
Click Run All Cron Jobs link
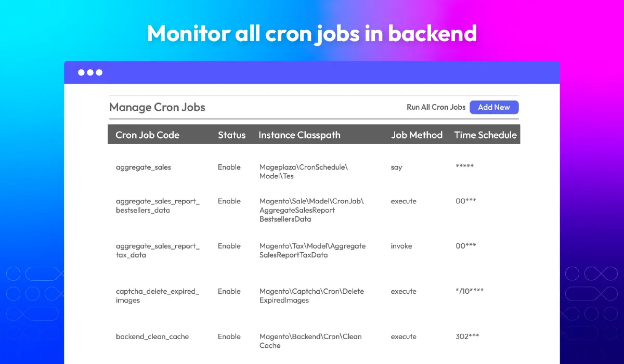pos(436,107)
